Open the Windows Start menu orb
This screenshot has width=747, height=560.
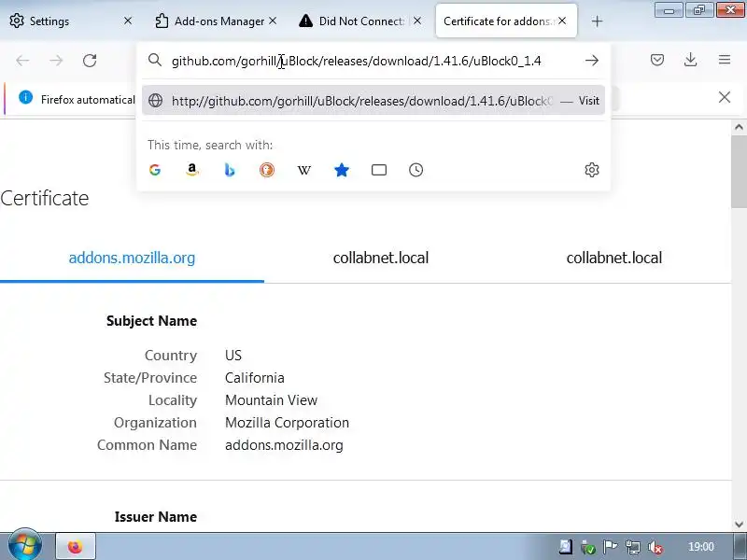(25, 546)
